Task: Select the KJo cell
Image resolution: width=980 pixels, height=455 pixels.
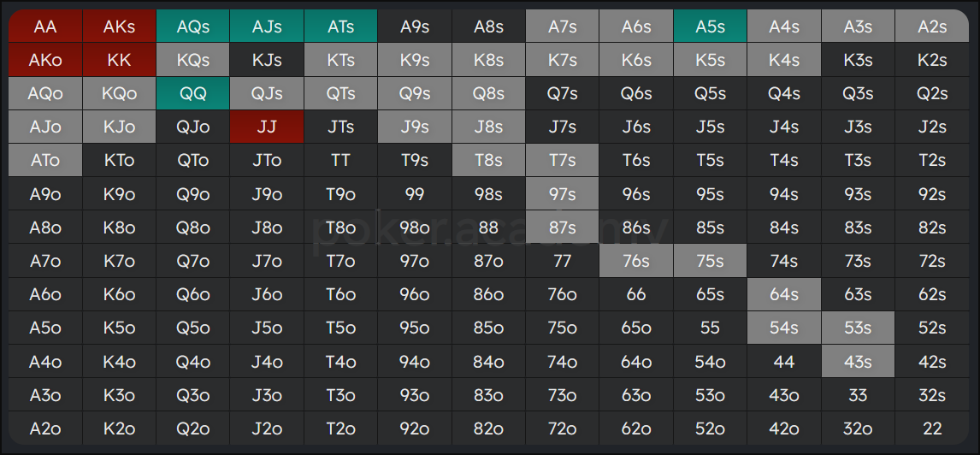Action: tap(120, 127)
